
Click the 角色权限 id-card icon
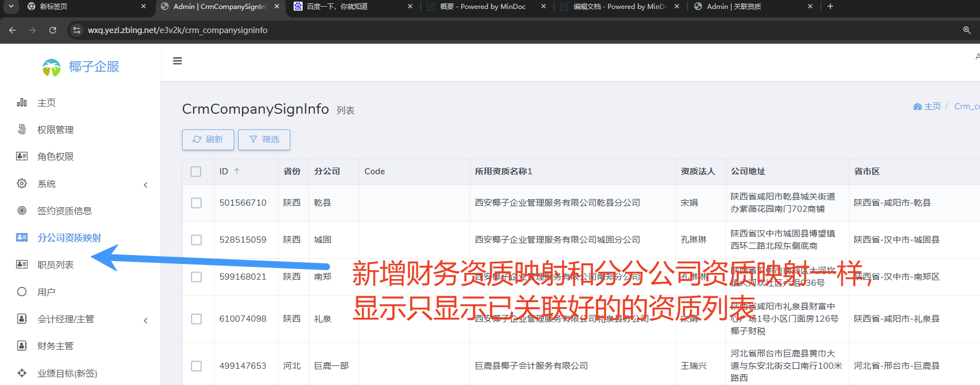tap(22, 156)
